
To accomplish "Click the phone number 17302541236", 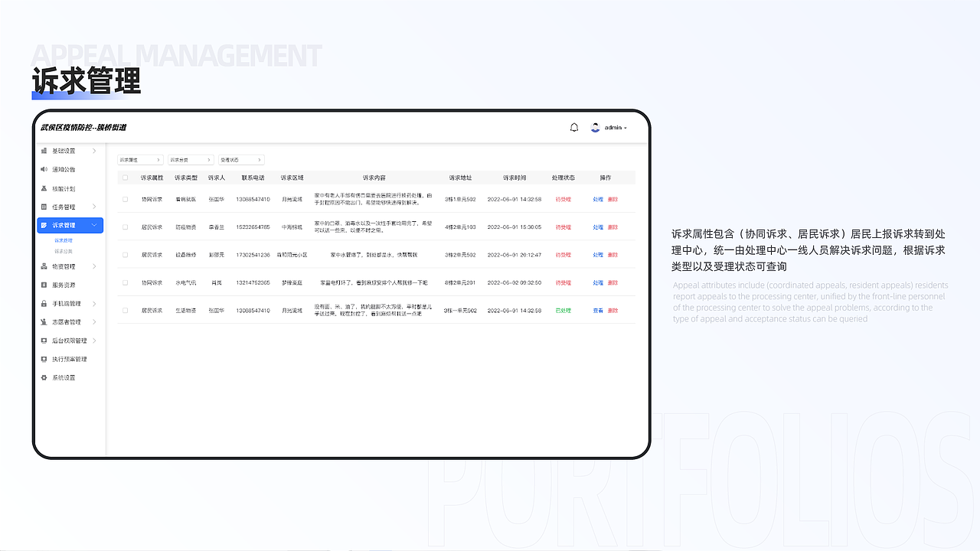I will click(x=253, y=255).
